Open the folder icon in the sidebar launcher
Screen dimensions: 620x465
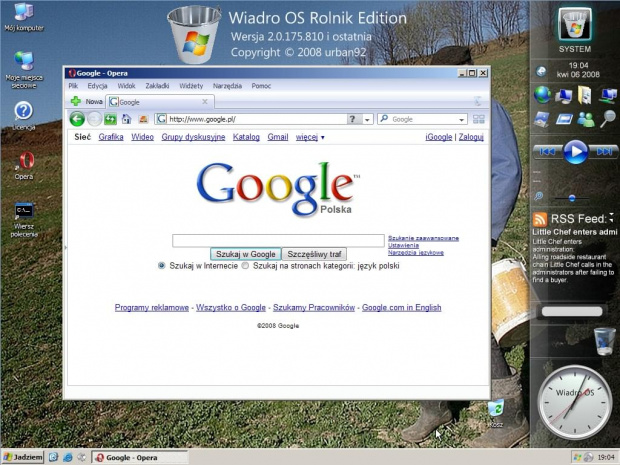tap(584, 95)
